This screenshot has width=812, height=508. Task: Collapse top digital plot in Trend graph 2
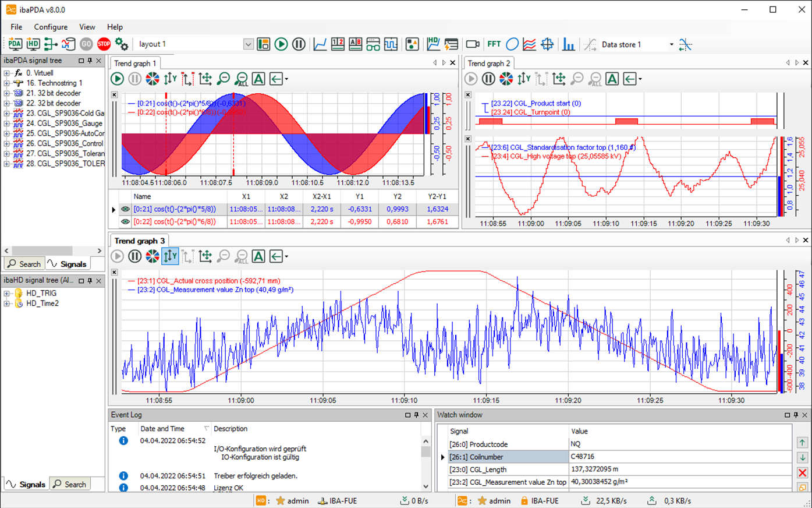click(468, 95)
